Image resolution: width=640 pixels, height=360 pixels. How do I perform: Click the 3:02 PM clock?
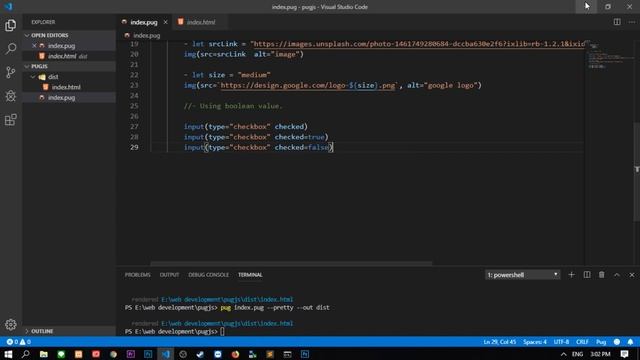tap(600, 354)
